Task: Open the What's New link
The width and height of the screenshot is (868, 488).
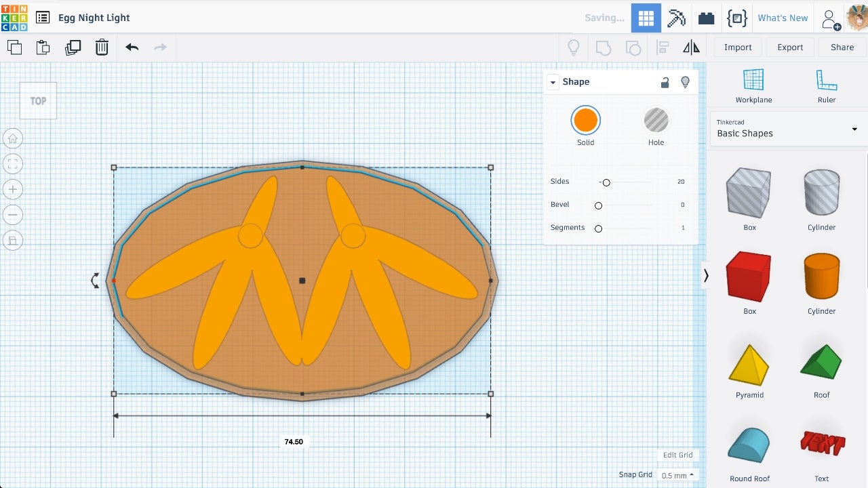Action: coord(783,18)
